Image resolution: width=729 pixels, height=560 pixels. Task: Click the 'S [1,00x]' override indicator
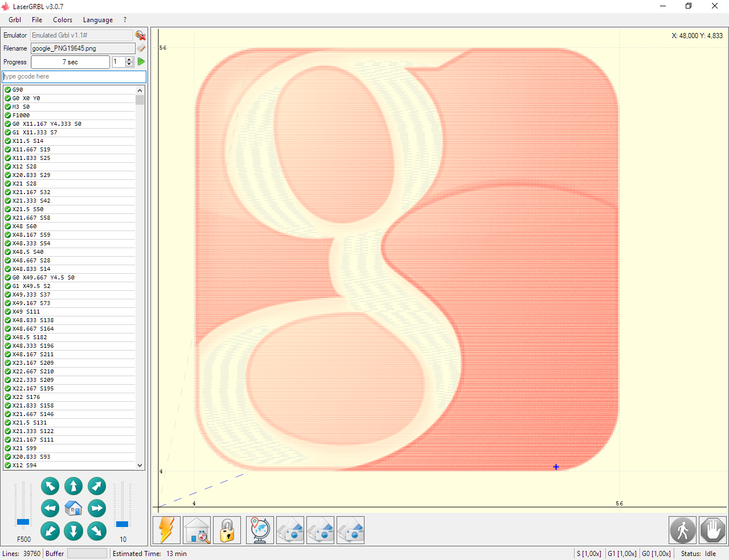click(x=589, y=554)
